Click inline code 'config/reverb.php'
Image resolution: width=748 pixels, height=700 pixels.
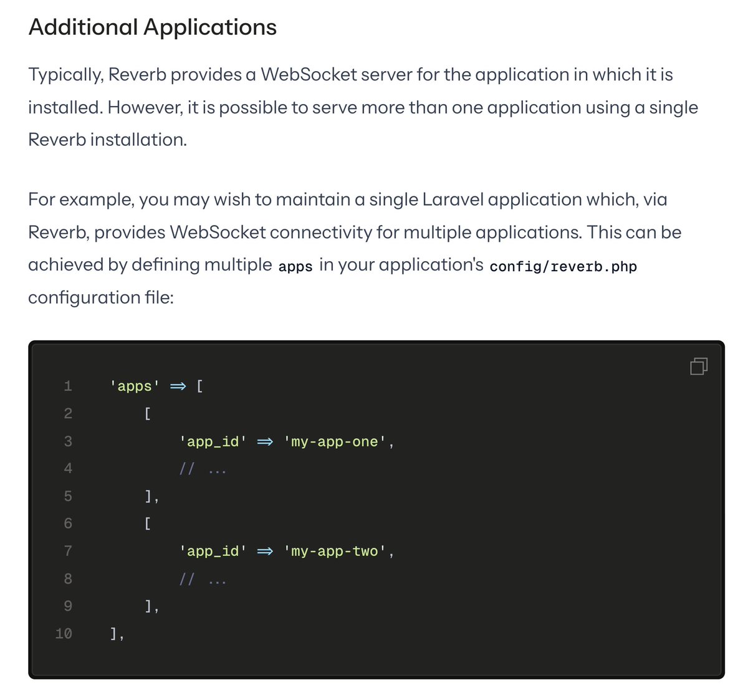(563, 266)
